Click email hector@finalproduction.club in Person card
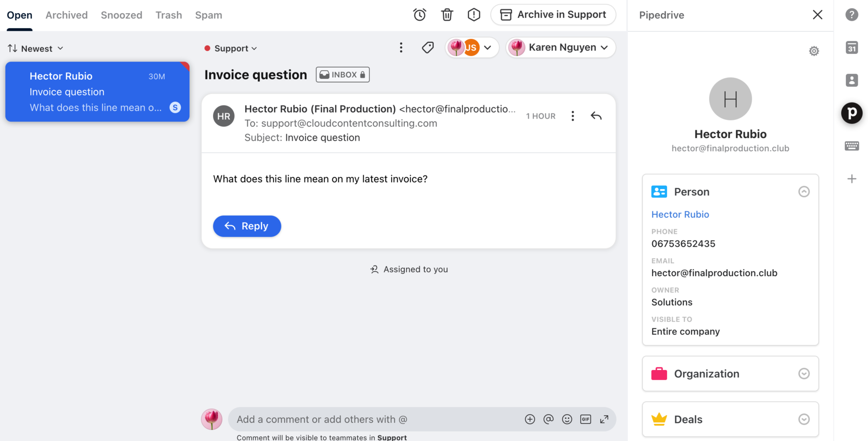 714,273
